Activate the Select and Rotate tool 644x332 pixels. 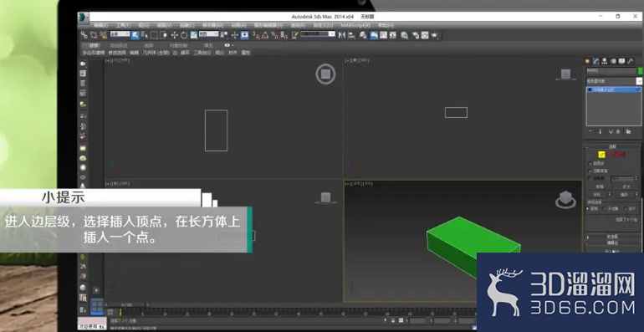coord(184,35)
